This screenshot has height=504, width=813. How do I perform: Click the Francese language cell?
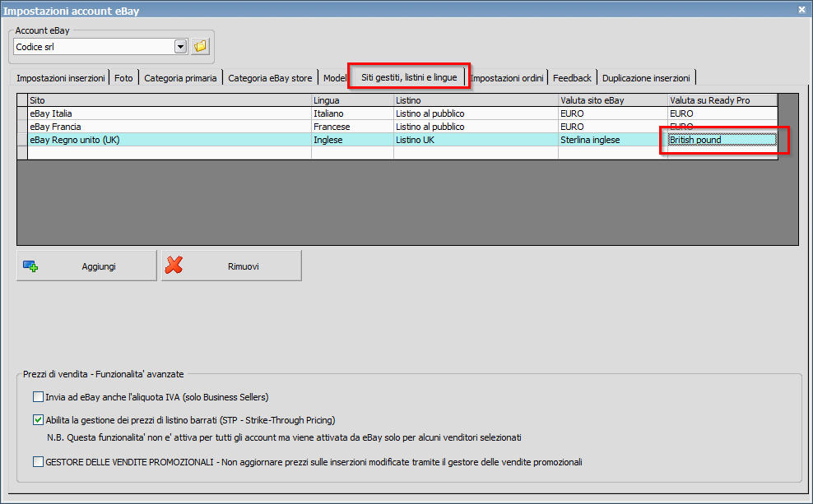point(352,127)
